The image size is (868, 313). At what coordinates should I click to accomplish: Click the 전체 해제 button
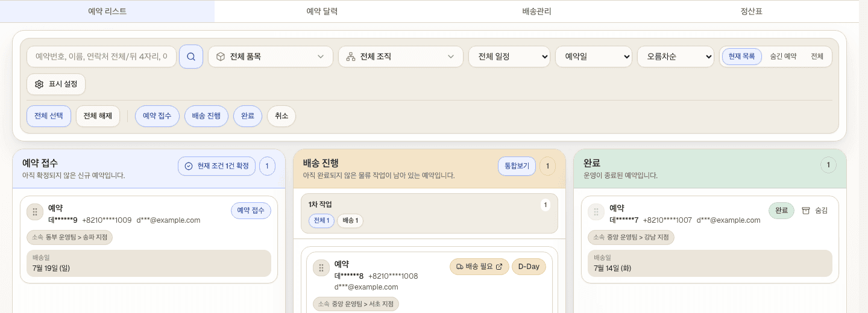pyautogui.click(x=98, y=116)
